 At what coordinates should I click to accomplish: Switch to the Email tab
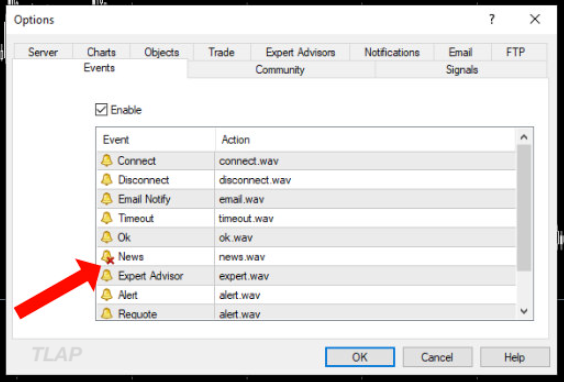460,52
